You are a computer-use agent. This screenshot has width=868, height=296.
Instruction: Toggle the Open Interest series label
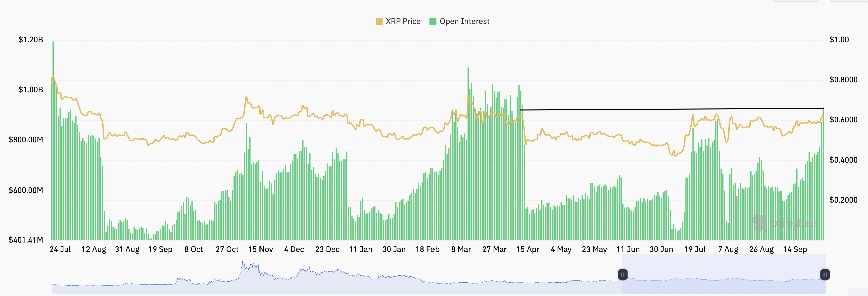click(464, 22)
